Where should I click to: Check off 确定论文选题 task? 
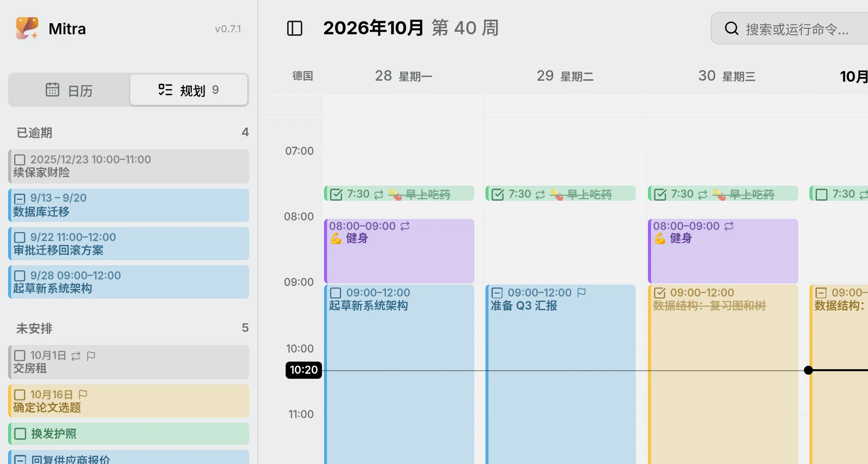click(x=20, y=395)
